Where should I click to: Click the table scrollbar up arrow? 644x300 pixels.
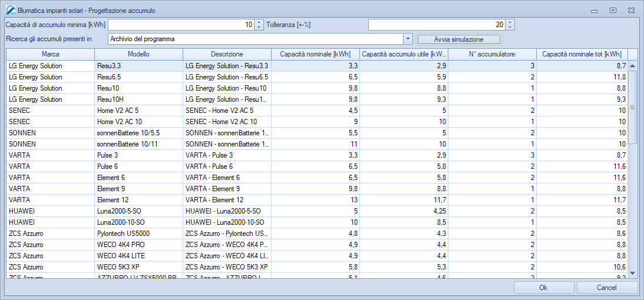tap(632, 65)
